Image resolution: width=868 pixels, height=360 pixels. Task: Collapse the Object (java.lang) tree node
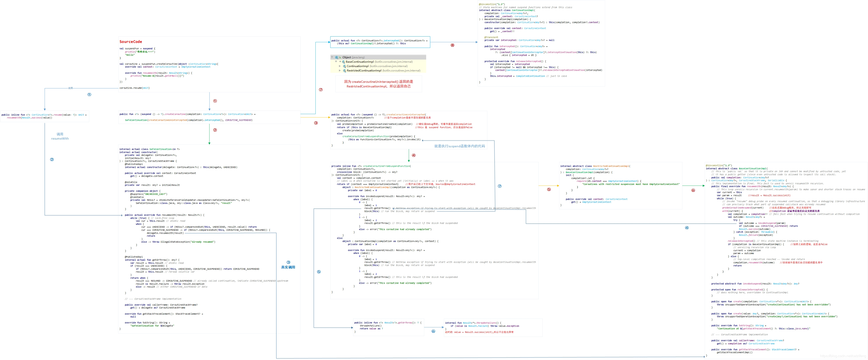coord(332,57)
